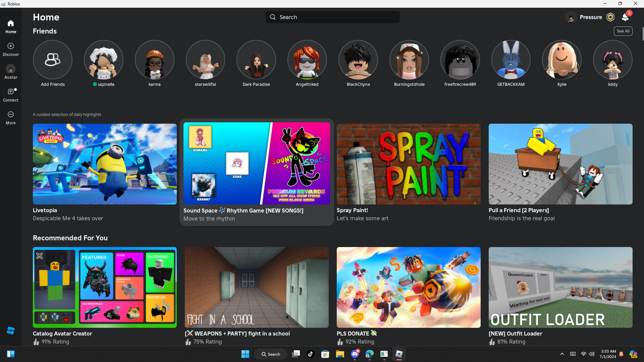Focus the Roblox Search field

click(333, 17)
